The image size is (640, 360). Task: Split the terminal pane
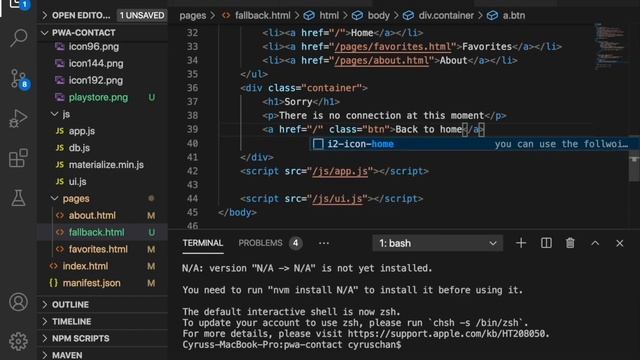(546, 243)
